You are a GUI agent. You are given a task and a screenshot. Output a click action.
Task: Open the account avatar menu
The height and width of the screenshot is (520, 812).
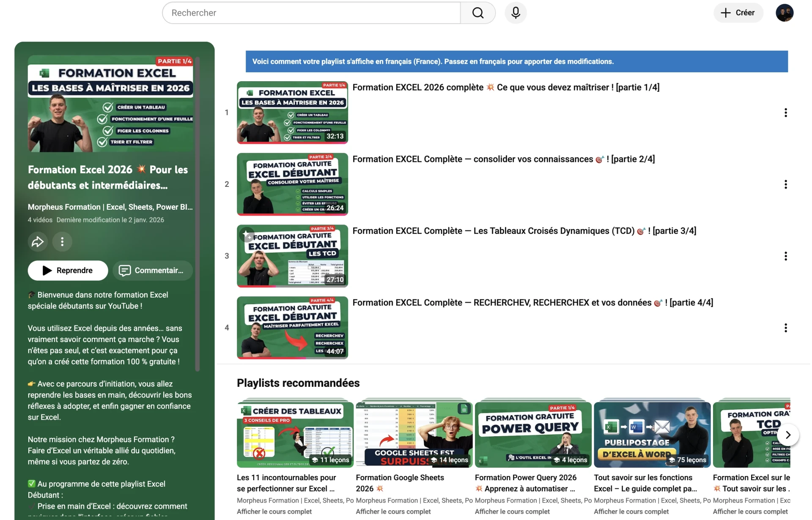[x=785, y=13]
